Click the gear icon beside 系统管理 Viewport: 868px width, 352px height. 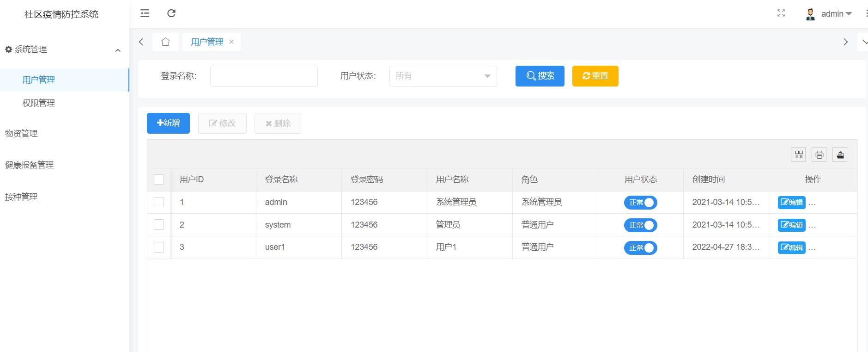tap(8, 49)
